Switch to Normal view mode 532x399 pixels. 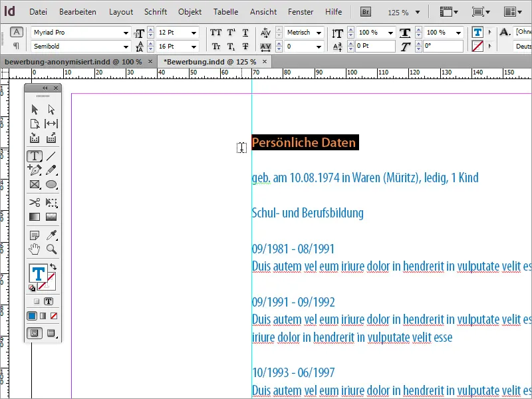pyautogui.click(x=35, y=333)
